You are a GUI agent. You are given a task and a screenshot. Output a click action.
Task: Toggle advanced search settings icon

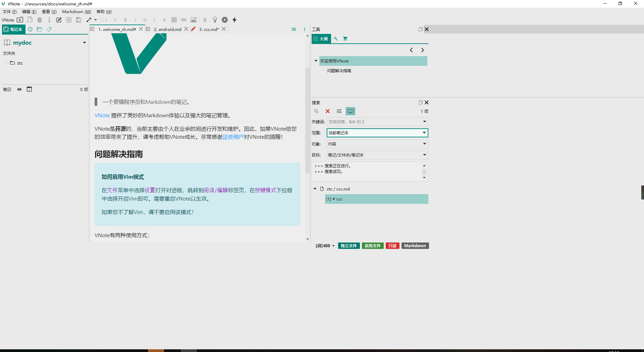click(339, 111)
